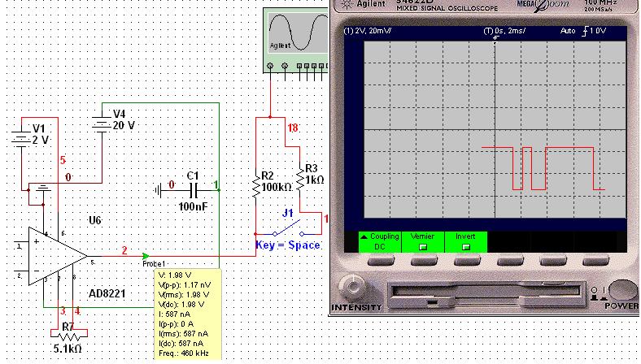Click probe value 'I(dc): 587 nA'
Image resolution: width=641 pixels, height=364 pixels.
click(x=181, y=344)
